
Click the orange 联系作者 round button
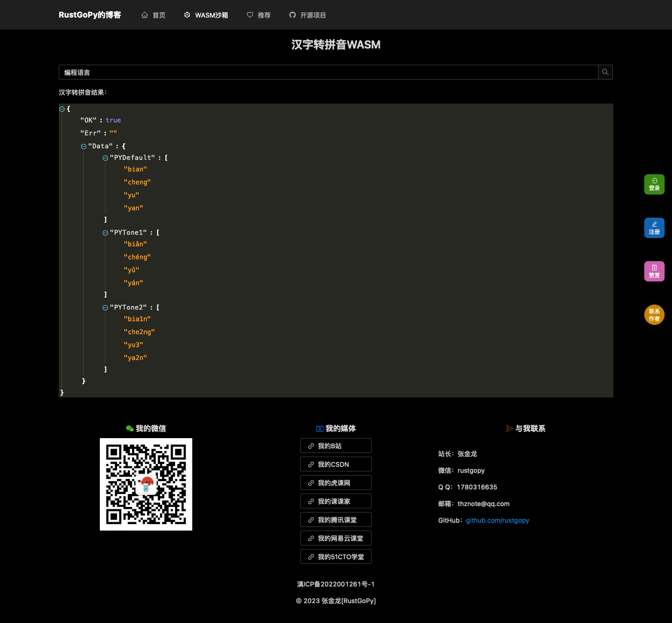pyautogui.click(x=654, y=315)
